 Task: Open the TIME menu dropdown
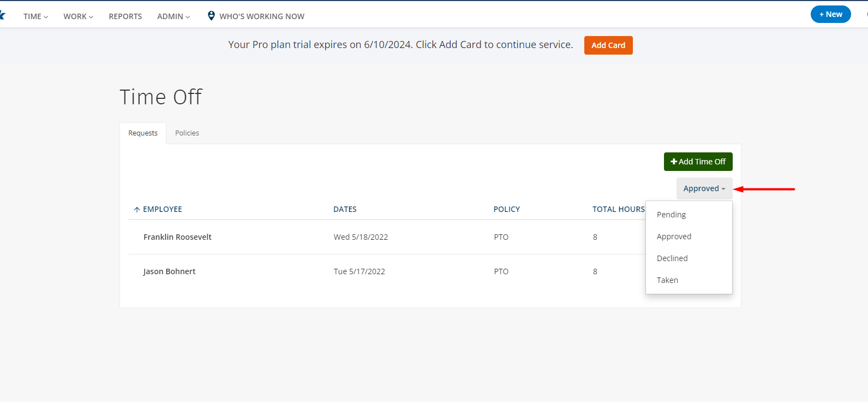coord(35,16)
